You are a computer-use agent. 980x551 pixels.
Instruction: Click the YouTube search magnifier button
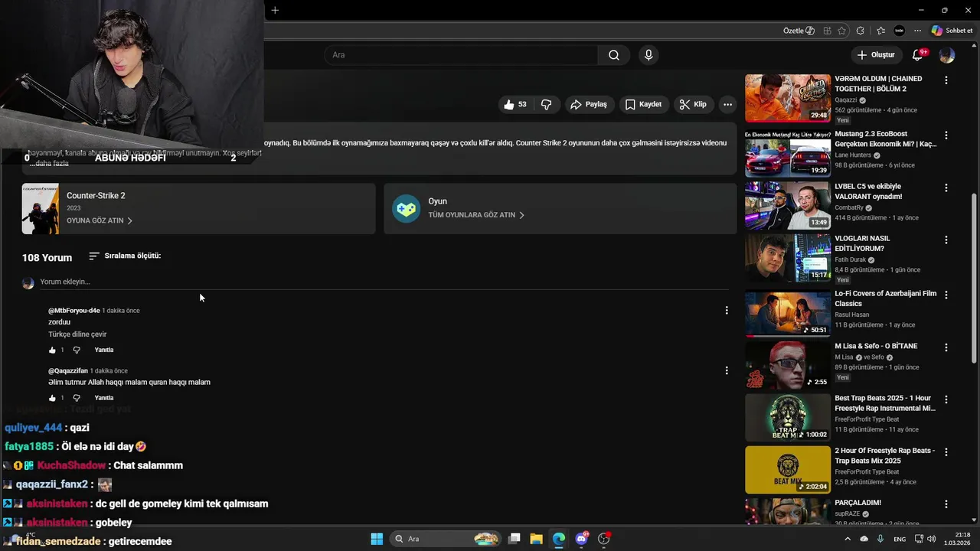coord(614,55)
